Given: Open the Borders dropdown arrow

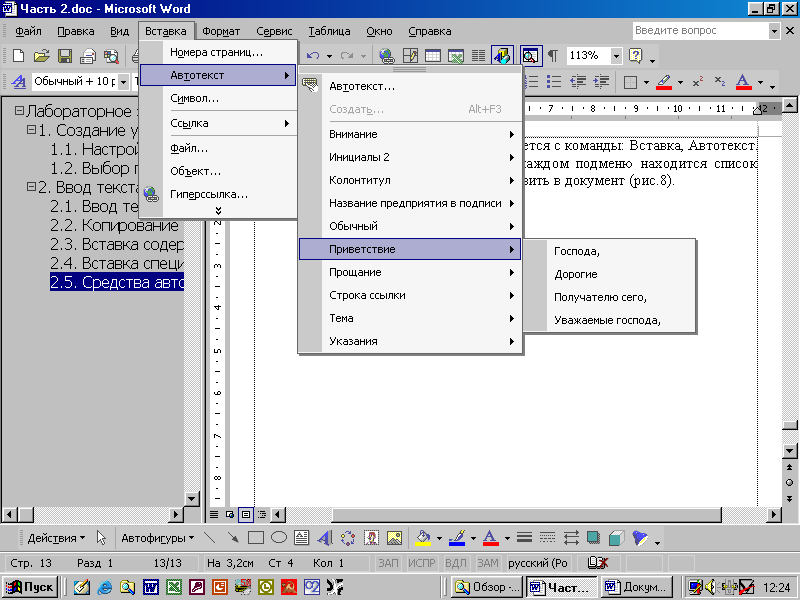Looking at the screenshot, I should 646,82.
